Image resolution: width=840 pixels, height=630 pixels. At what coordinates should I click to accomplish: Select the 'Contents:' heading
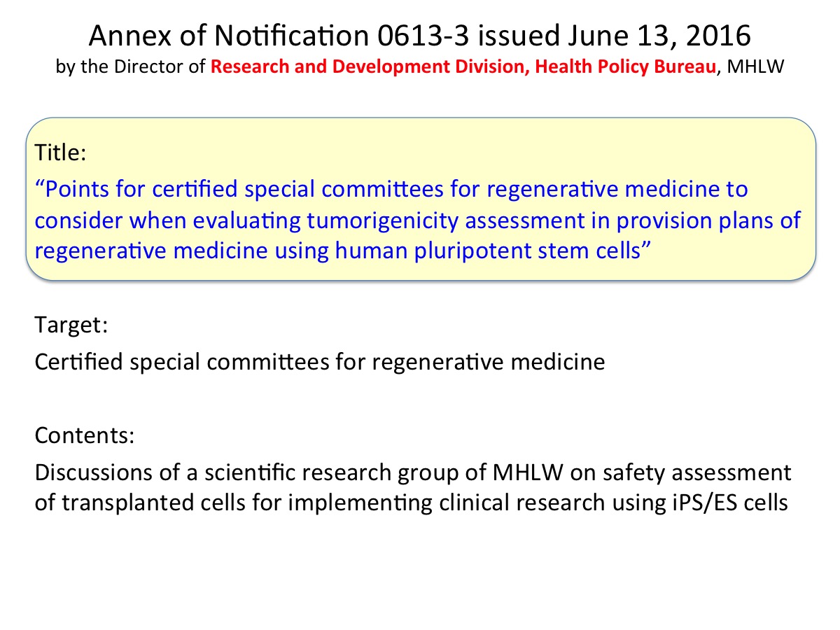(84, 436)
